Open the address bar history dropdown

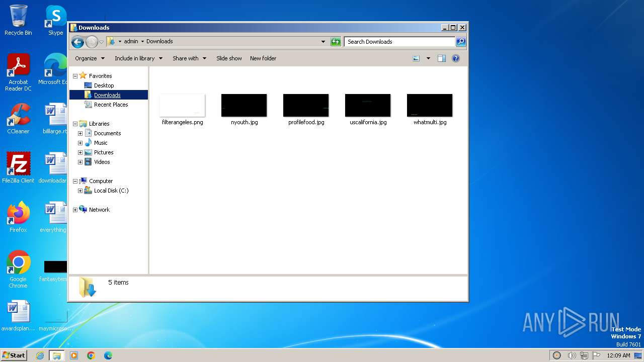(x=323, y=42)
